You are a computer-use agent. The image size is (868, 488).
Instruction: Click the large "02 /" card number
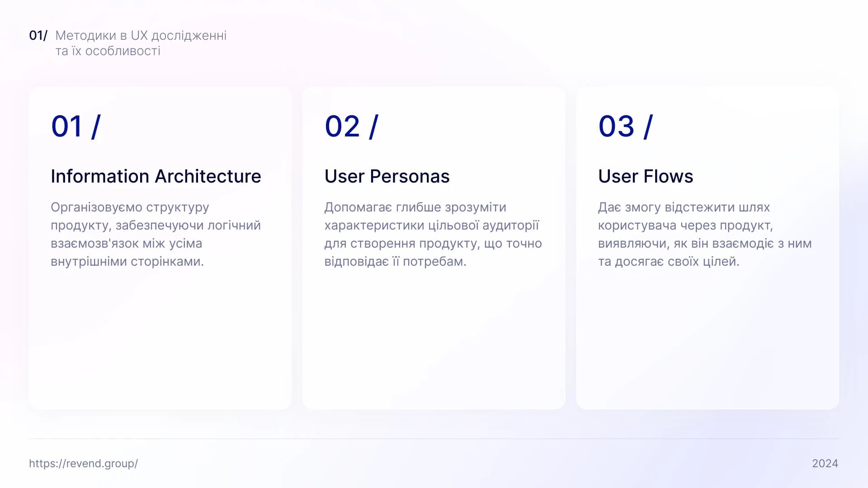pyautogui.click(x=351, y=126)
